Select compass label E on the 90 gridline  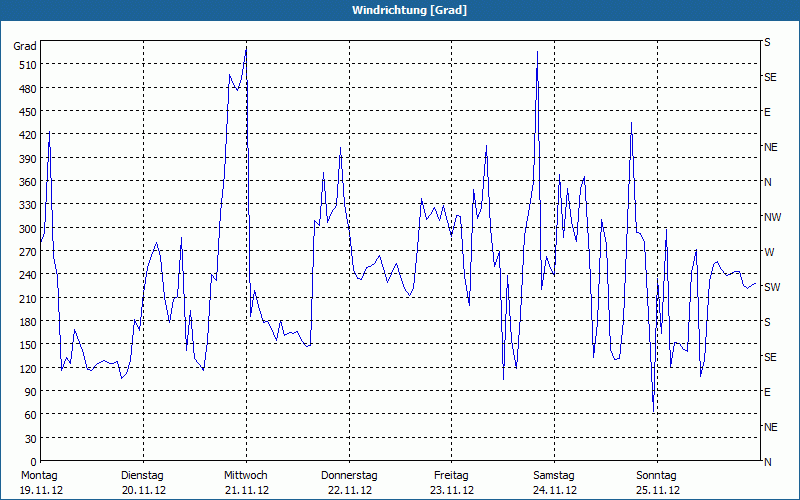(767, 392)
